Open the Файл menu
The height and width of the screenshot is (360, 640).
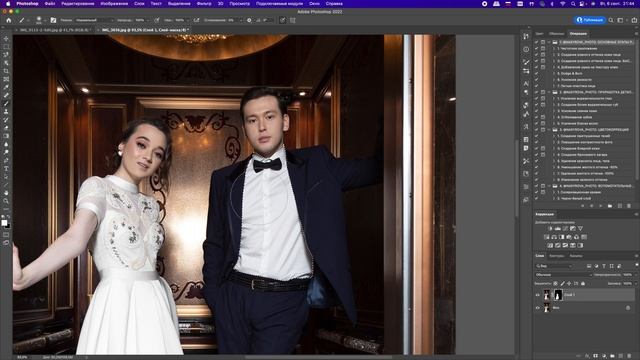50,4
